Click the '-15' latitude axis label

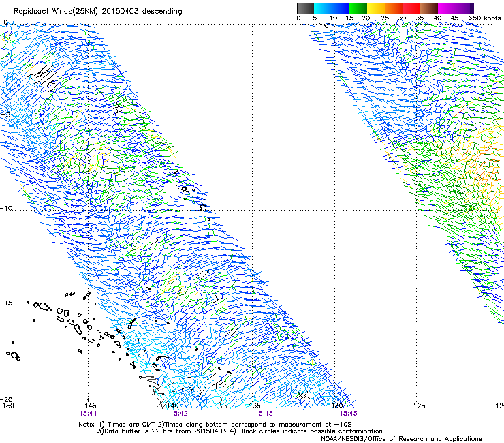pyautogui.click(x=6, y=303)
